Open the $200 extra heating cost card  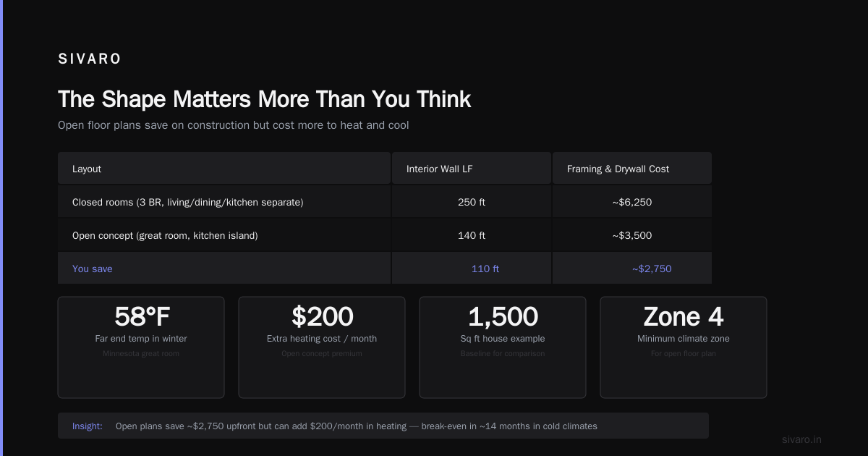pos(322,347)
